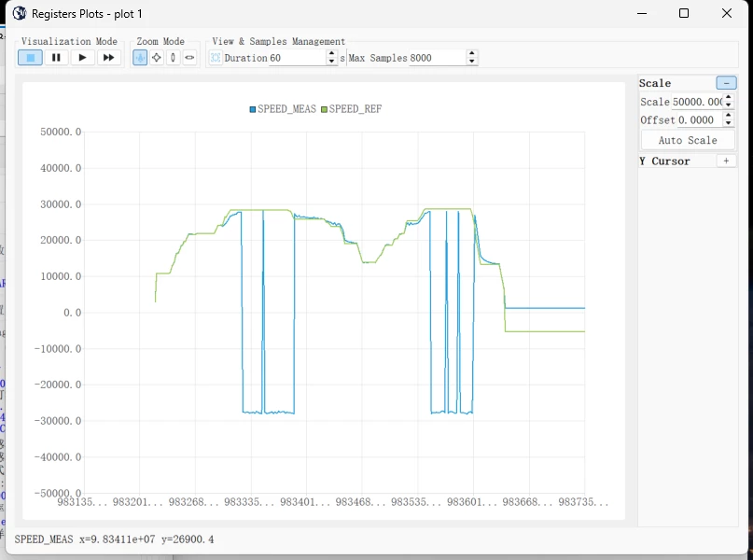Click the Duration value field
Viewport: 753px width, 560px height.
pos(297,58)
